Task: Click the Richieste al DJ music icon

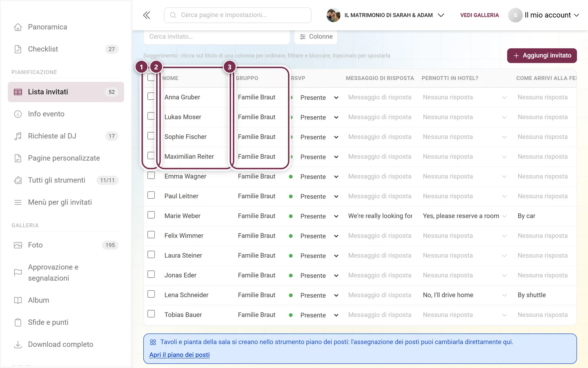Action: (x=18, y=136)
